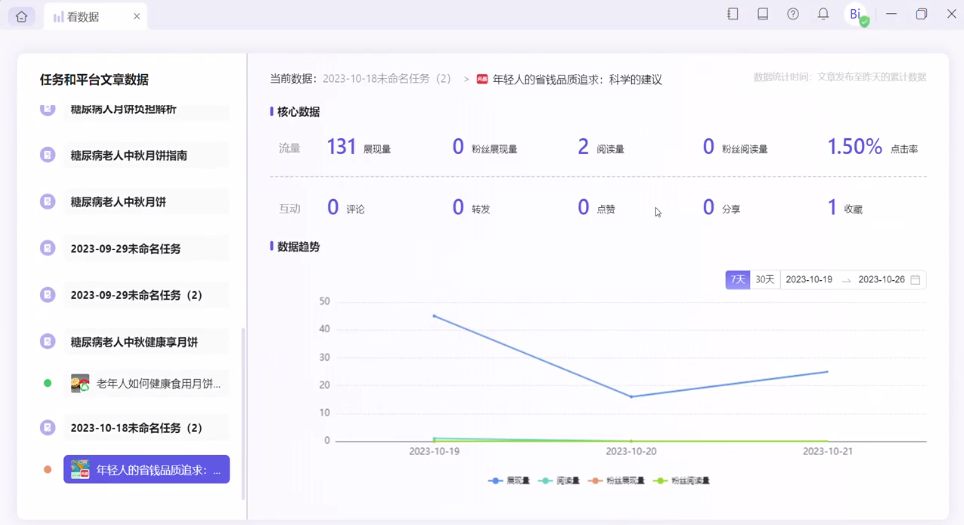Click task icon beside 2023-09-29未命名任务
The width and height of the screenshot is (964, 525).
point(47,248)
